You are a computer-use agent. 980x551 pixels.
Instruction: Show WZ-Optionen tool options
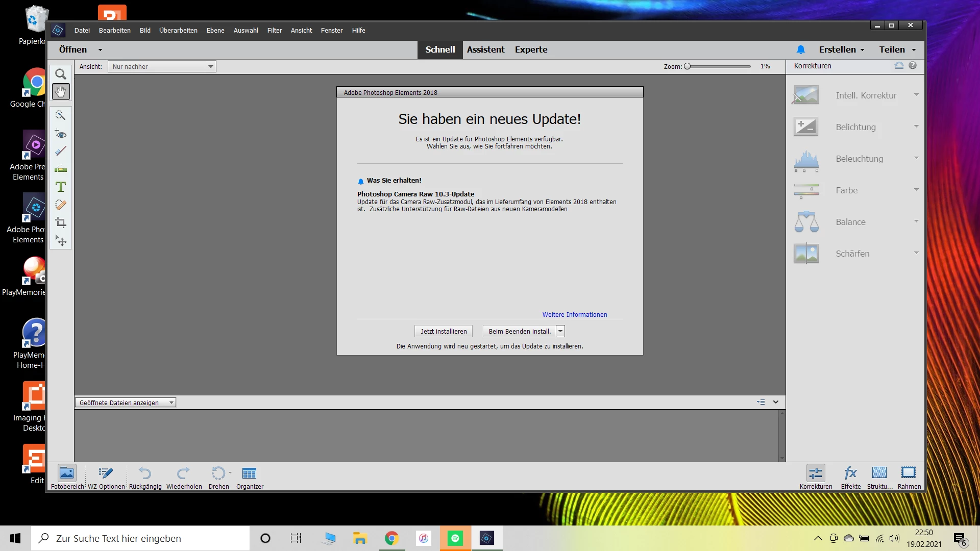point(106,478)
